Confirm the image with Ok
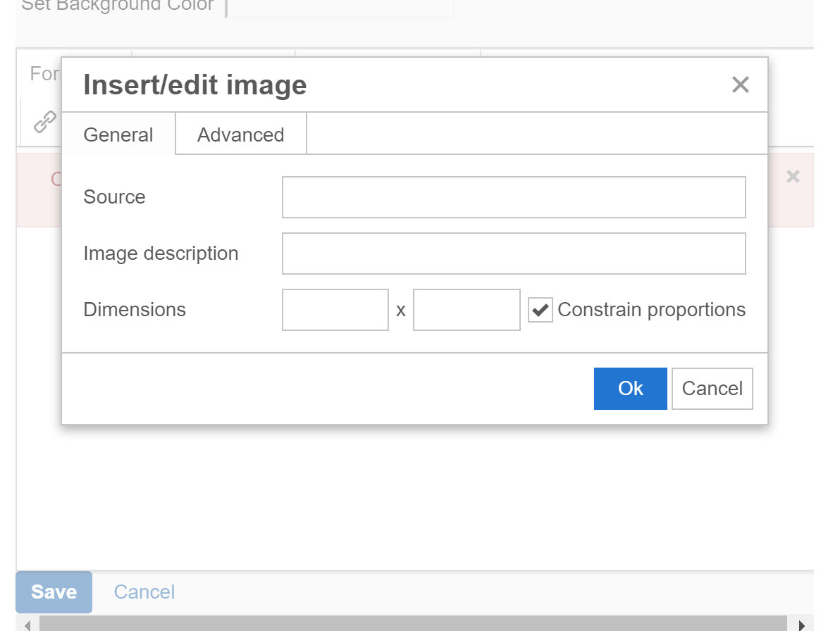840x631 pixels. click(630, 388)
